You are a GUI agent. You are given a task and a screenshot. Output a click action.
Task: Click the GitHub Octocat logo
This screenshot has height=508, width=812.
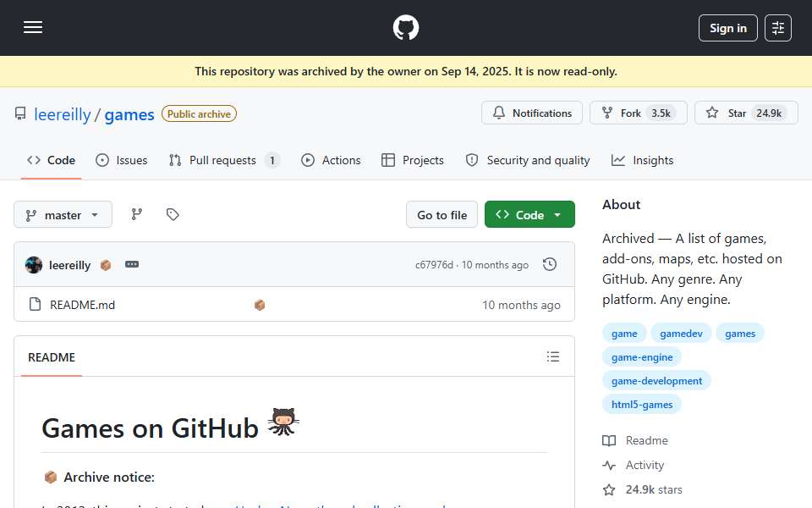point(405,27)
